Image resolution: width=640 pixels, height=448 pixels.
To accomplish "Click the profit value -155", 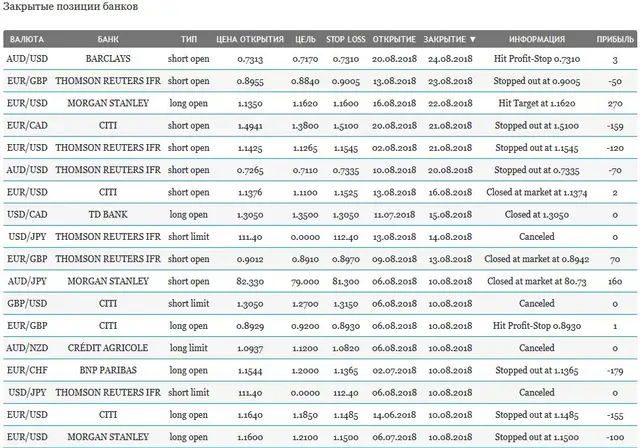I will tap(615, 415).
